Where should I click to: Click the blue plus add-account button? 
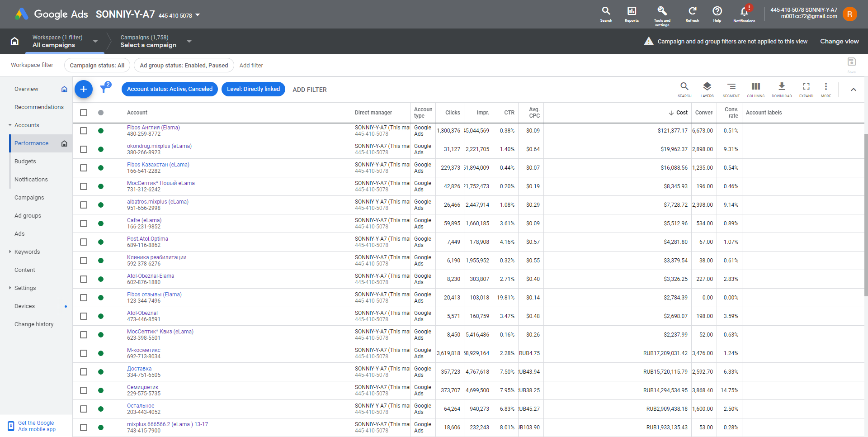pyautogui.click(x=84, y=89)
